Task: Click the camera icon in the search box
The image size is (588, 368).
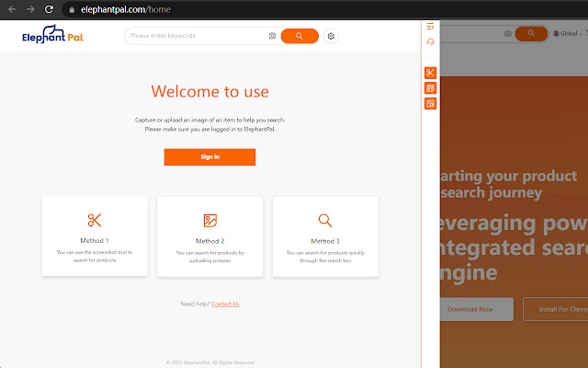Action: pos(272,36)
